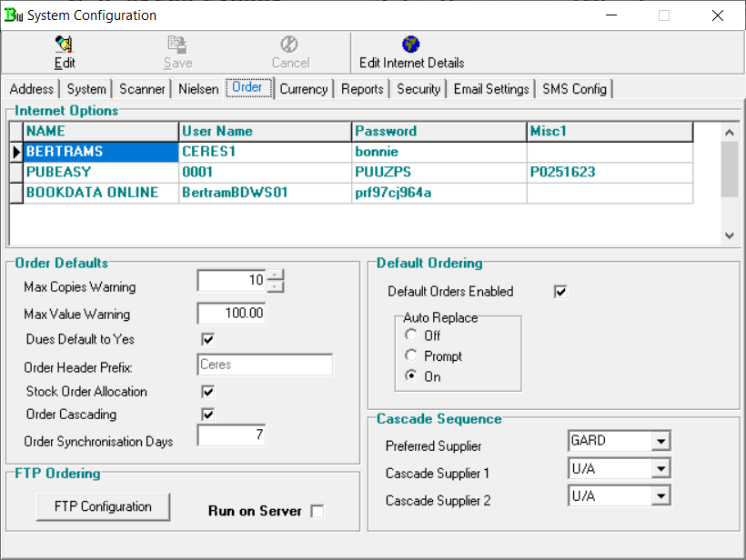
Task: Increase Max Copies Warning with up arrow
Action: point(276,275)
